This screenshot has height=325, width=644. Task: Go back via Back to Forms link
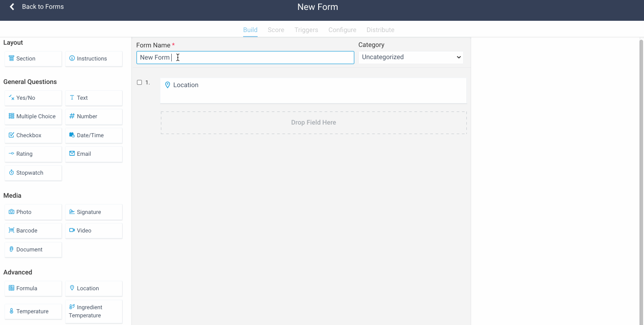42,7
